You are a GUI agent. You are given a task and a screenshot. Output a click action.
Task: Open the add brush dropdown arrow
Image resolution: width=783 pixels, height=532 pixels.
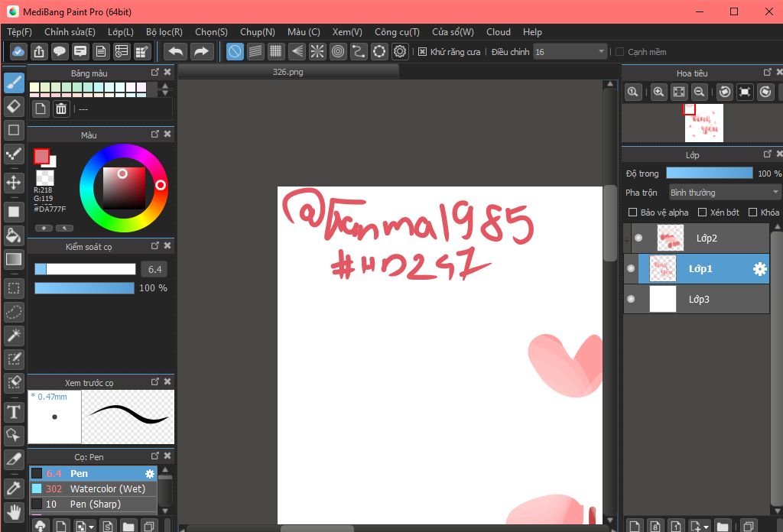pyautogui.click(x=92, y=527)
